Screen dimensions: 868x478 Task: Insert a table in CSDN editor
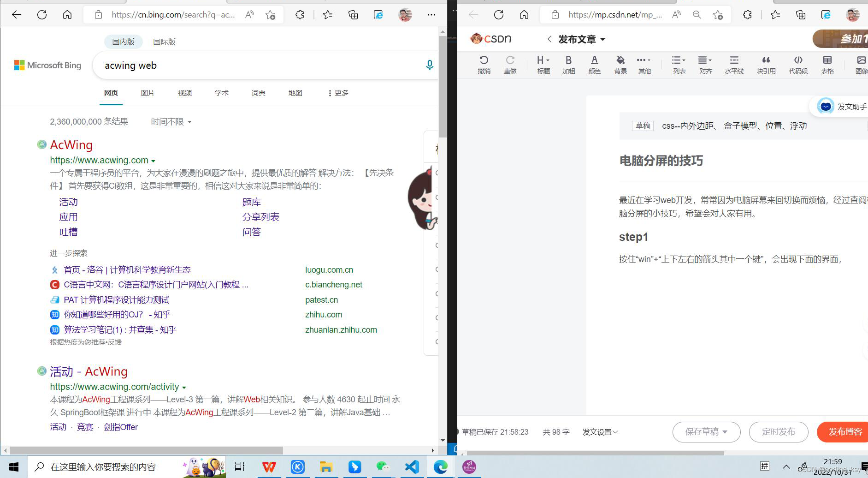827,65
